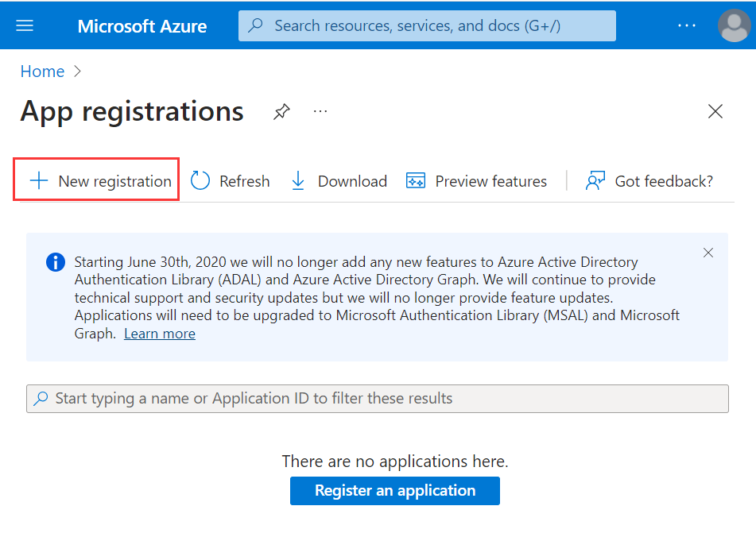Open the ellipsis menu beside the page title

(320, 112)
